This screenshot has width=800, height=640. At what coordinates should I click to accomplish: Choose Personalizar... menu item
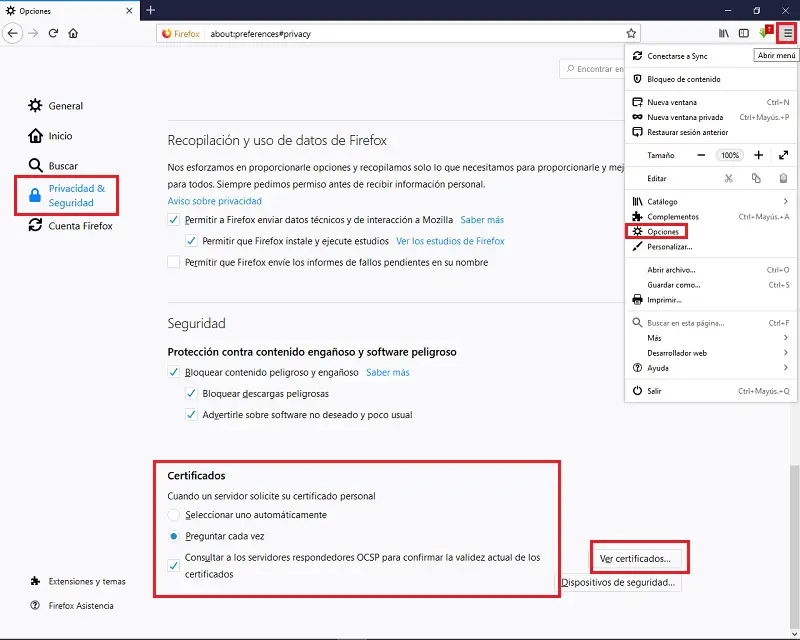coord(711,247)
